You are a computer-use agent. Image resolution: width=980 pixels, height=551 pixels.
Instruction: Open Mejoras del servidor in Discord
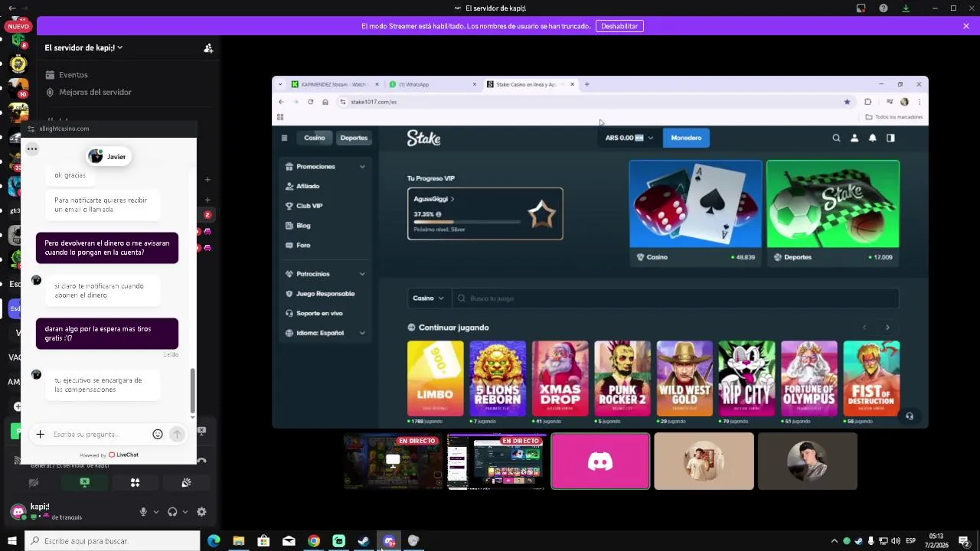click(95, 92)
